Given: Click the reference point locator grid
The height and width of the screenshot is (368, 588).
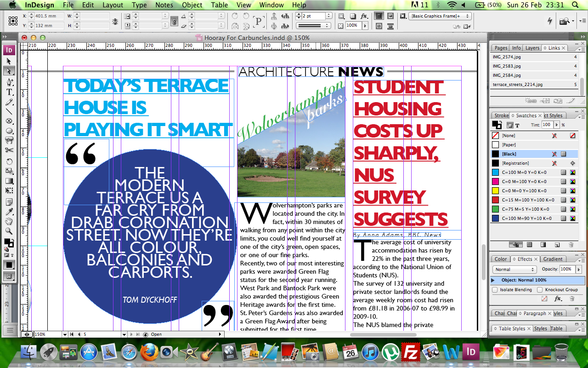Looking at the screenshot, I should pyautogui.click(x=14, y=21).
